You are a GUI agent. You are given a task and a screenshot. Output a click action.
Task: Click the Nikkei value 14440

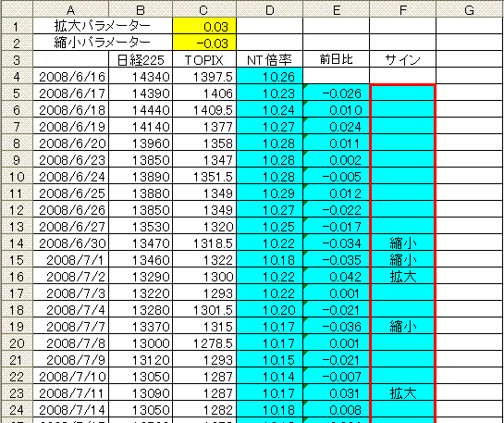pyautogui.click(x=141, y=110)
